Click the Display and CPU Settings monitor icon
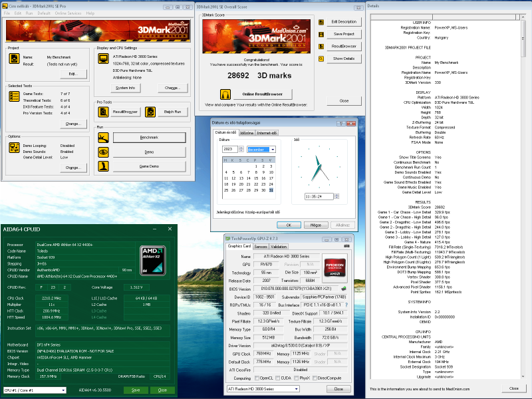 pos(103,59)
